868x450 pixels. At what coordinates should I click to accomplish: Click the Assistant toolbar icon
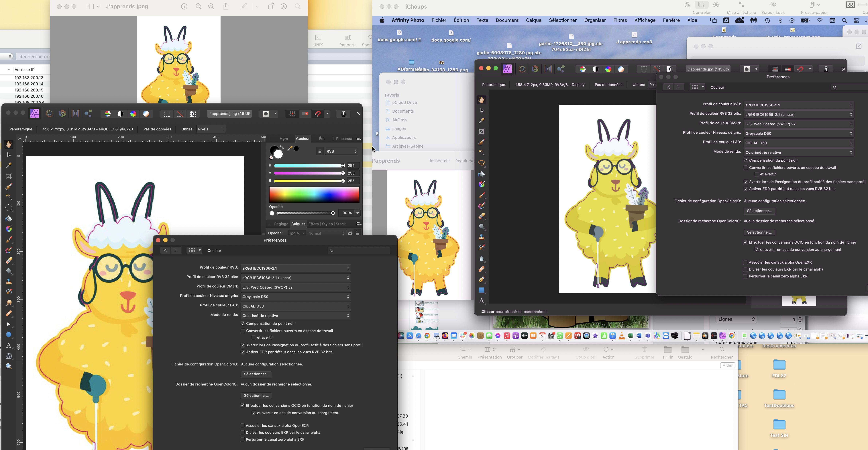343,114
